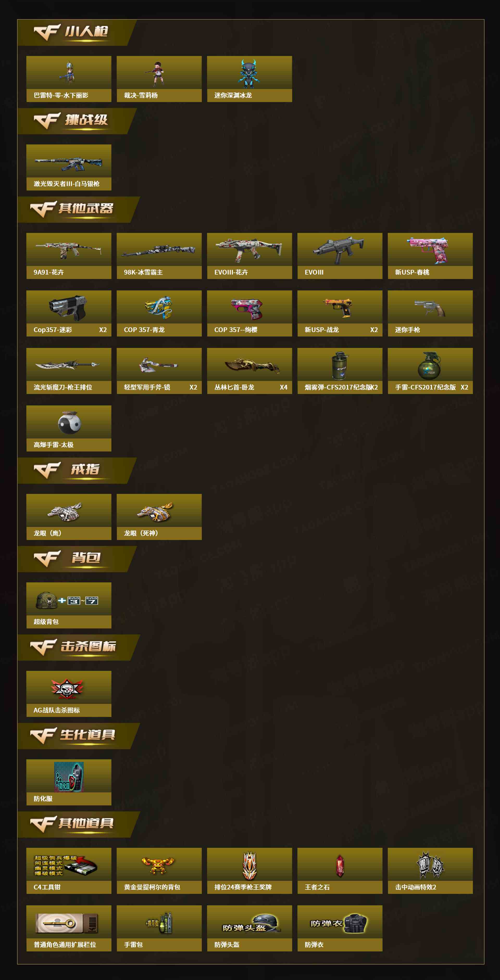500x980 pixels.
Task: Select the 丛林匕首-卧龙 dagger item
Action: pos(249,371)
